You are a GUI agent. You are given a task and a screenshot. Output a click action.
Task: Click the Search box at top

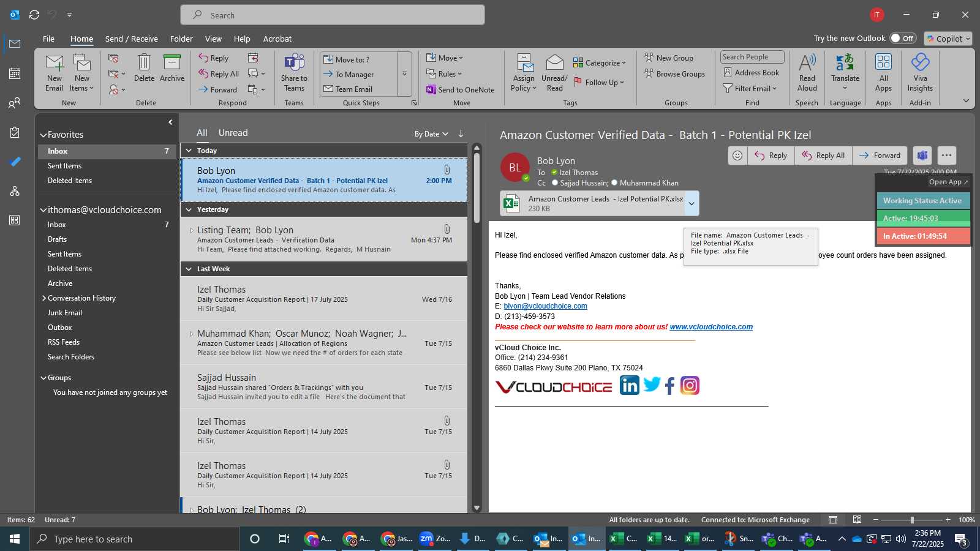click(333, 15)
